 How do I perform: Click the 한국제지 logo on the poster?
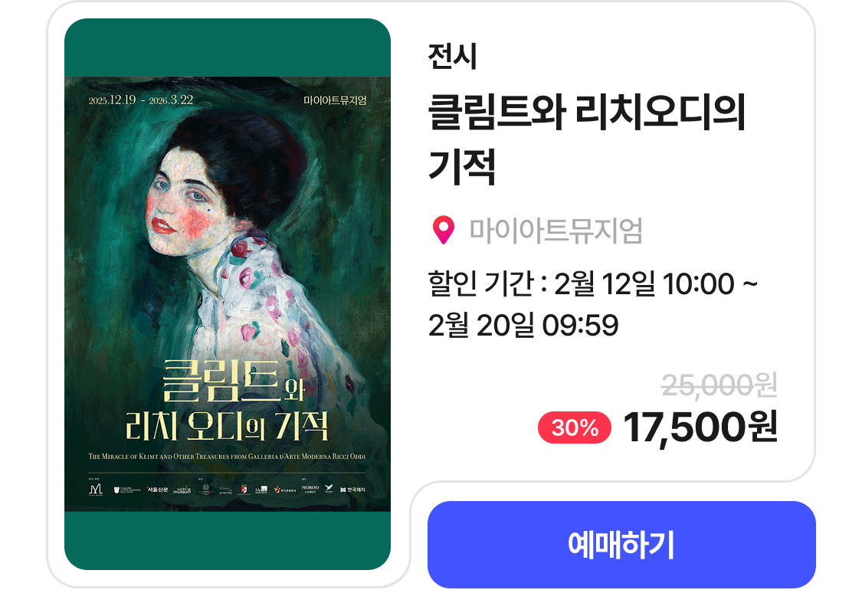[353, 490]
